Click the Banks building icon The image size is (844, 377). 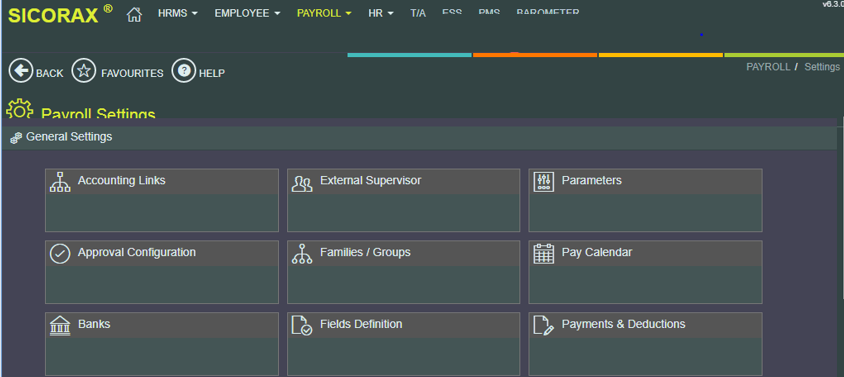pos(60,326)
